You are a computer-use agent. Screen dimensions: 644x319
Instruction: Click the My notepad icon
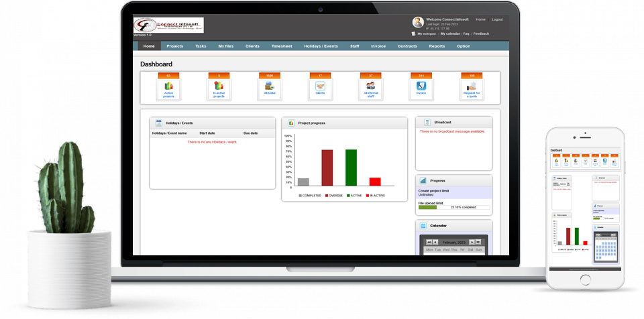click(413, 34)
